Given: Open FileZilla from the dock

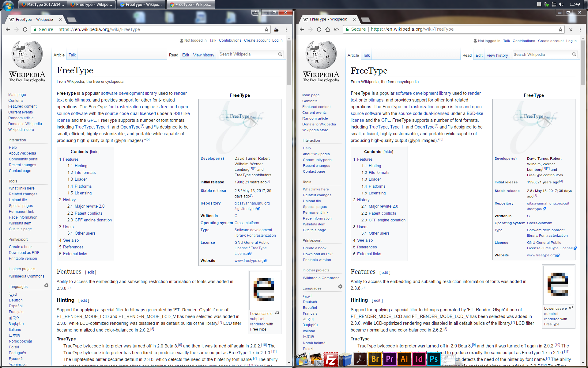Looking at the screenshot, I should tap(331, 359).
